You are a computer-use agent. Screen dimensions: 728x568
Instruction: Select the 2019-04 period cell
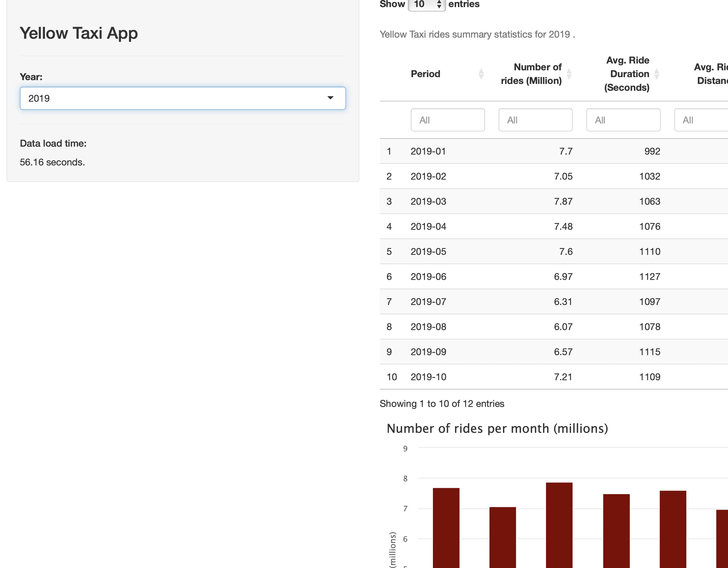coord(428,226)
